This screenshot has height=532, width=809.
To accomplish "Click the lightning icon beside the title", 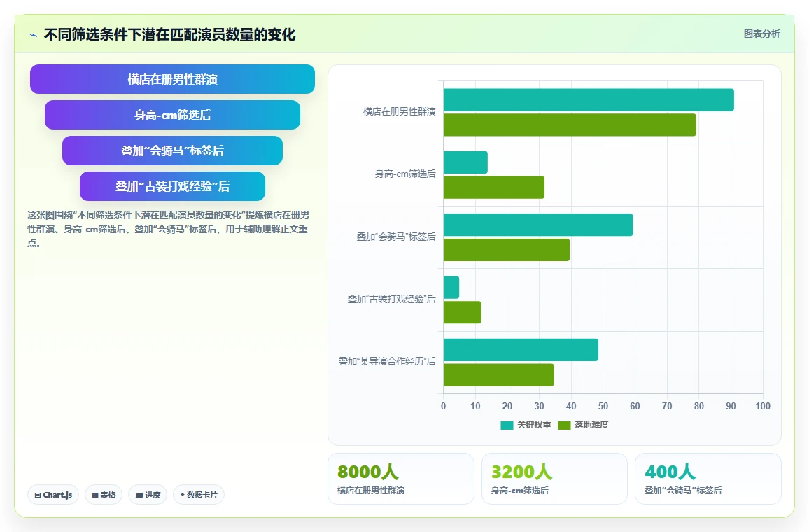I will 34,35.
